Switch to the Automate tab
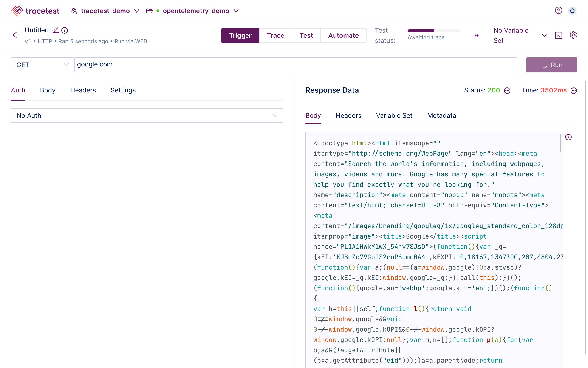This screenshot has height=368, width=588. tap(343, 35)
